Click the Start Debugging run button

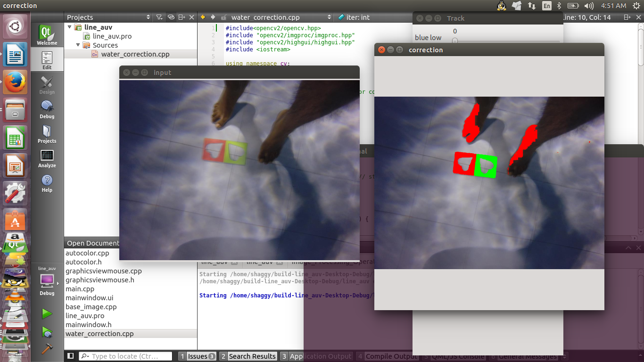pyautogui.click(x=47, y=332)
